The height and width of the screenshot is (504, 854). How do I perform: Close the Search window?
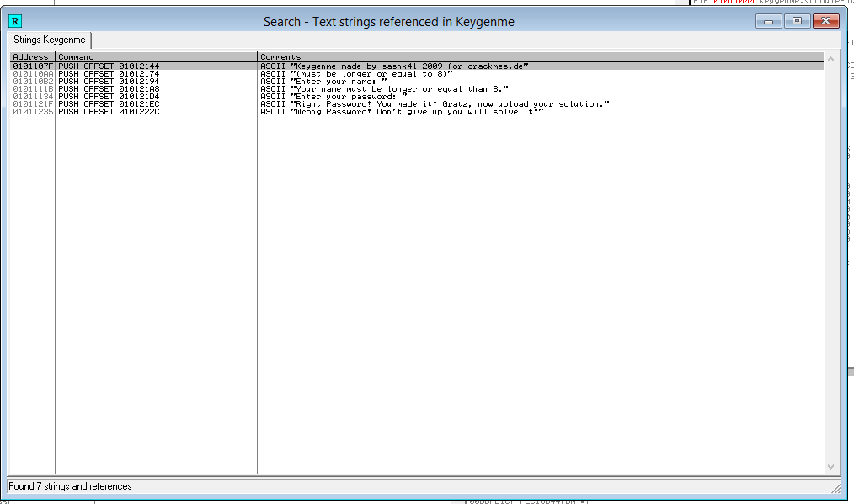[825, 21]
